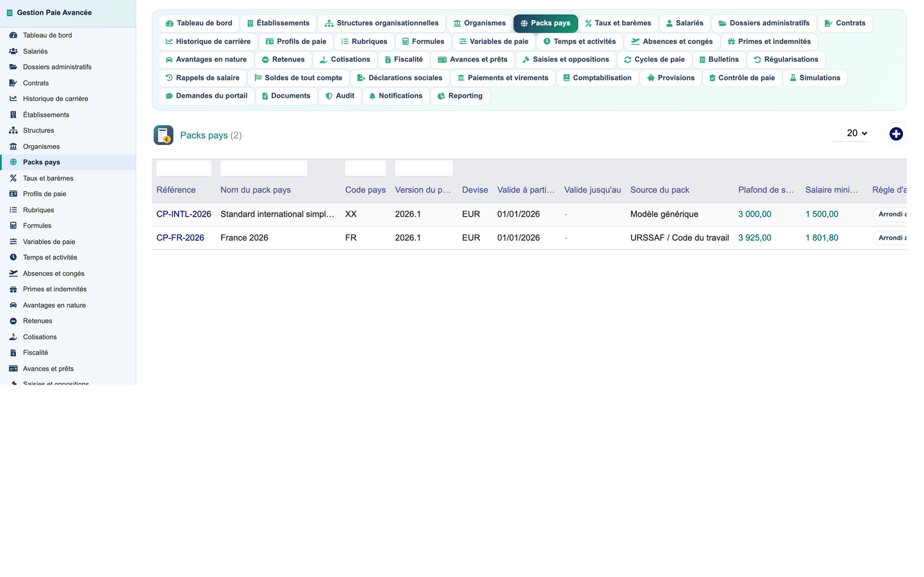Click the Organismes bank icon in the sidebar
The height and width of the screenshot is (577, 924).
[x=13, y=146]
